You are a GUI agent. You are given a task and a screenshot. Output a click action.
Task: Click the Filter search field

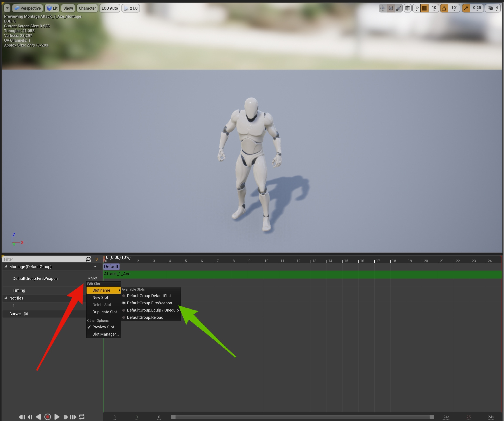(x=43, y=259)
